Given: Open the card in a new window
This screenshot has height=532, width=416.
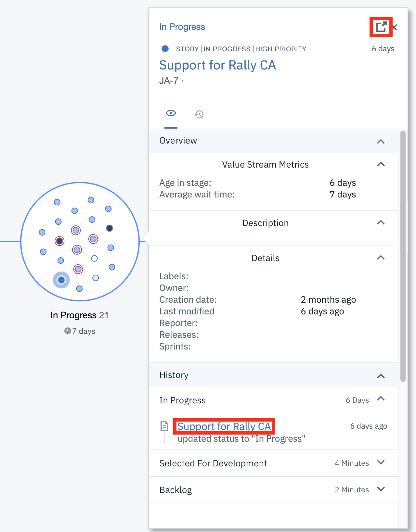Looking at the screenshot, I should pos(381,27).
